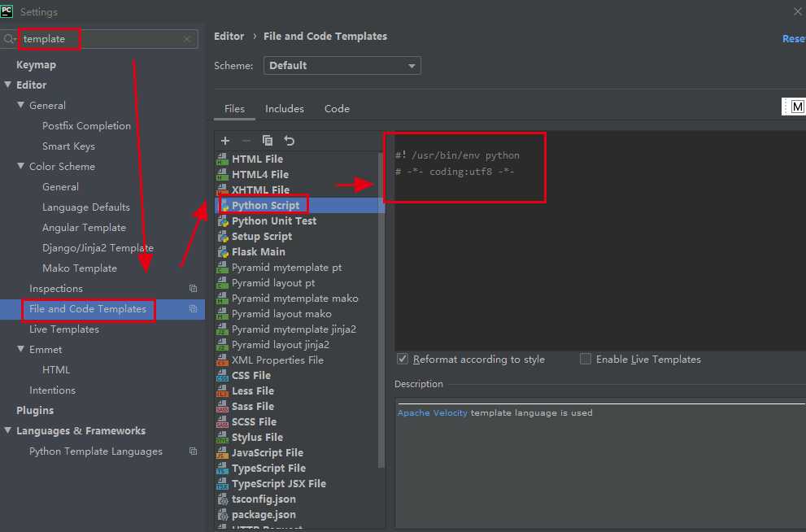Click the Create Template plus icon
806x532 pixels.
click(225, 141)
